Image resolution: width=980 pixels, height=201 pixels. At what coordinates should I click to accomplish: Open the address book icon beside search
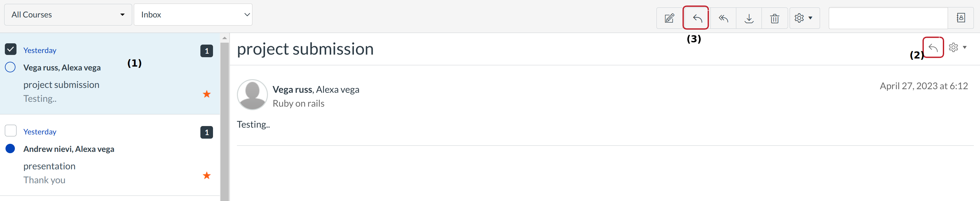(x=961, y=18)
